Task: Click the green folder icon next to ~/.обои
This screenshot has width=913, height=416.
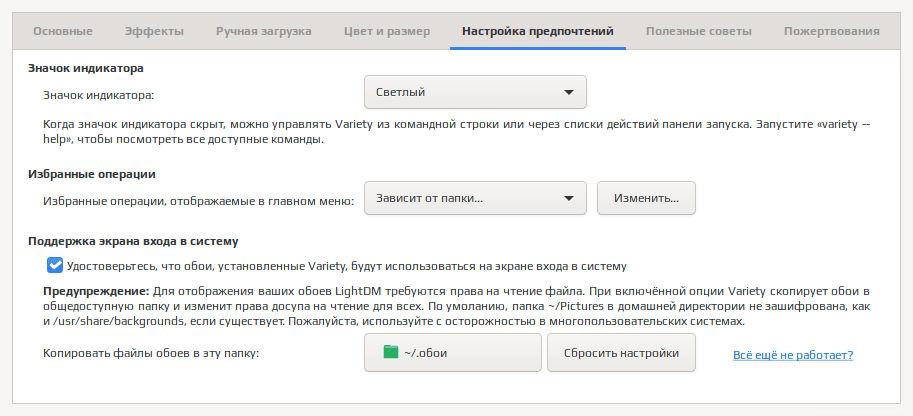Action: click(391, 352)
